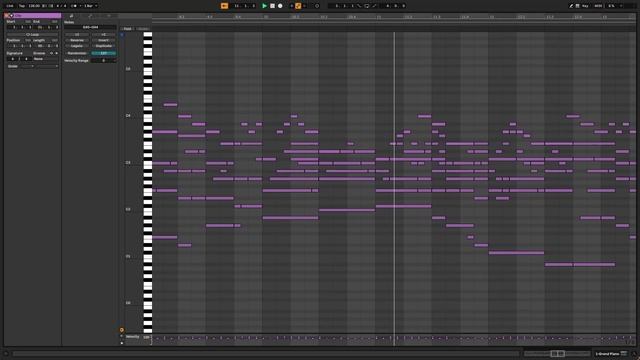Click bar 12 in the time ruler

pyautogui.click(x=492, y=17)
